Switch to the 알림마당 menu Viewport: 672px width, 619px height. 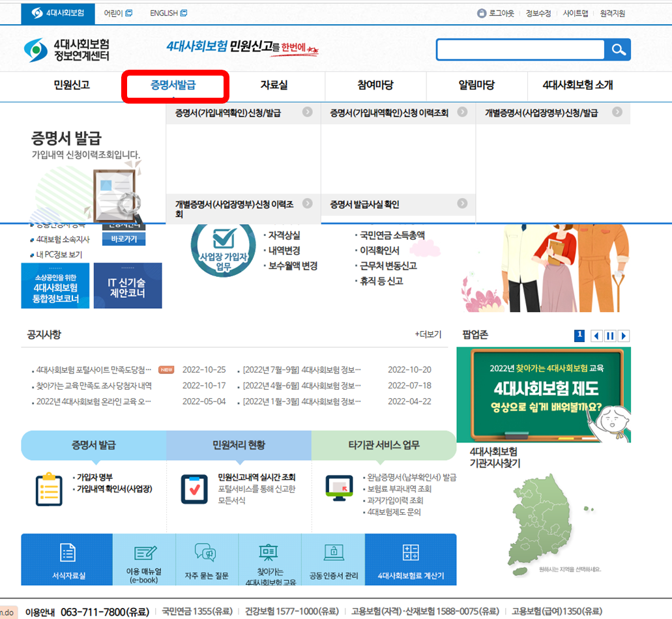coord(476,87)
